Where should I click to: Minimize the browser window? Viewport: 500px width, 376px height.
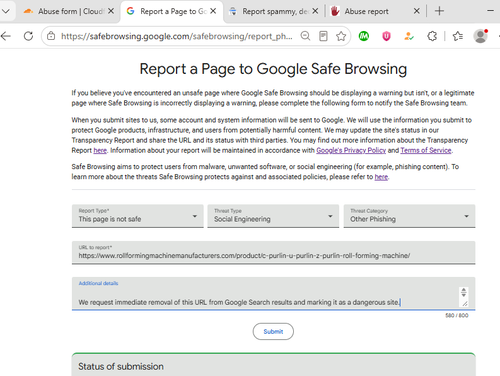pos(490,11)
